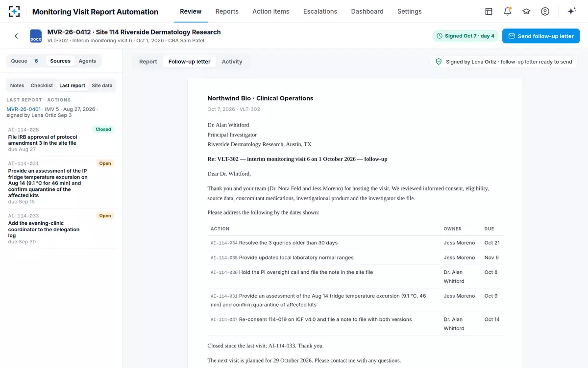Open the MVR-26-0401 link

[x=24, y=109]
